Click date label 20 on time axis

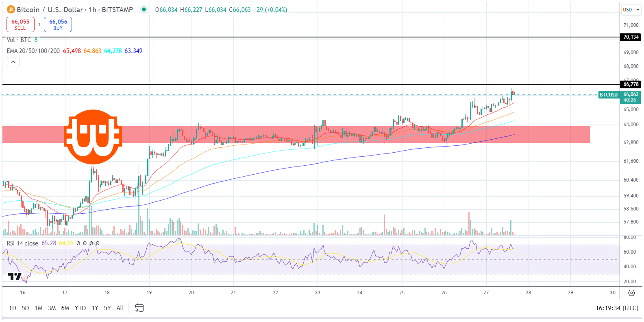click(x=191, y=293)
